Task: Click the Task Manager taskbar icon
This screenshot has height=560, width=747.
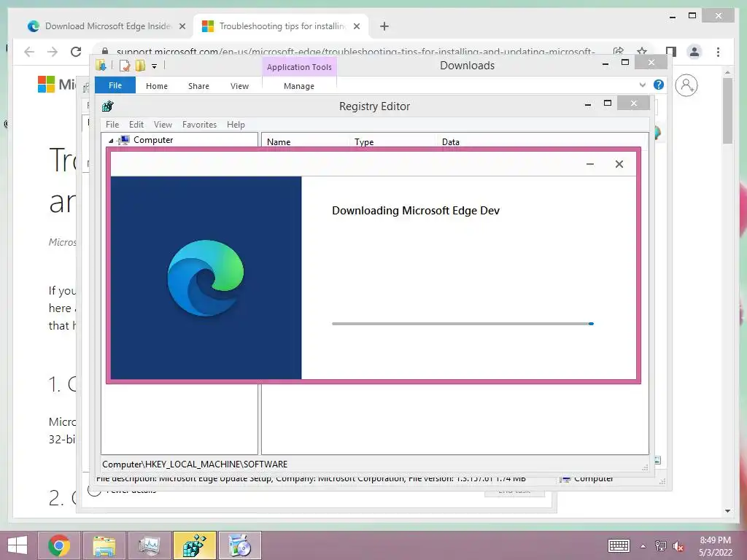Action: 149,545
